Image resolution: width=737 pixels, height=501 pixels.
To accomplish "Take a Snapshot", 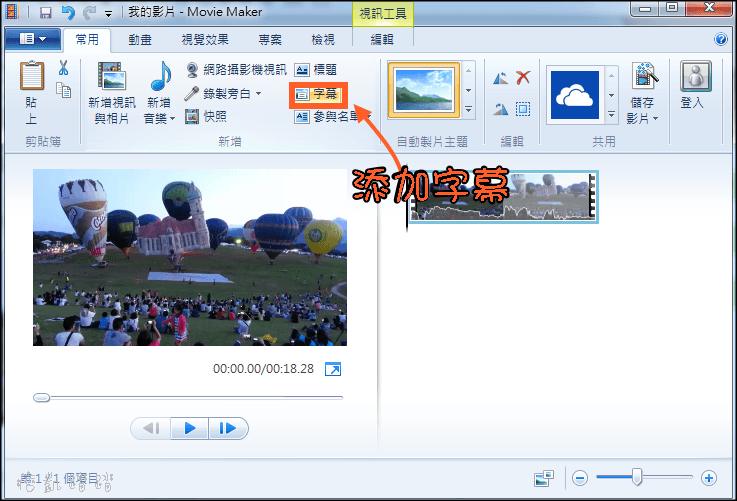I will [x=206, y=116].
